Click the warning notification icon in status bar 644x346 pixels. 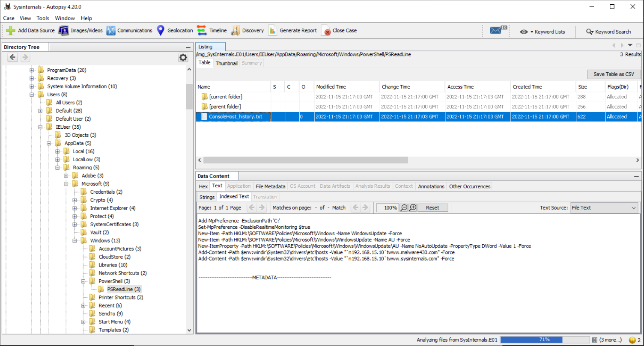pos(632,340)
